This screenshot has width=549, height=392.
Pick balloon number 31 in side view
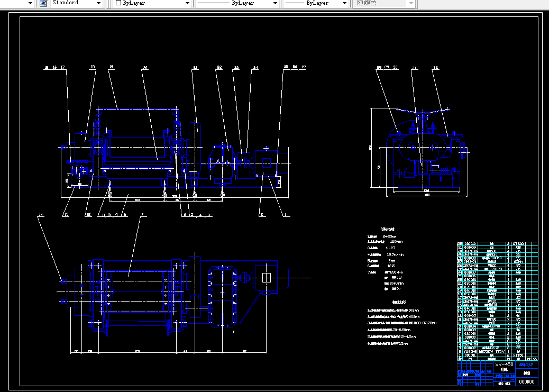click(415, 68)
